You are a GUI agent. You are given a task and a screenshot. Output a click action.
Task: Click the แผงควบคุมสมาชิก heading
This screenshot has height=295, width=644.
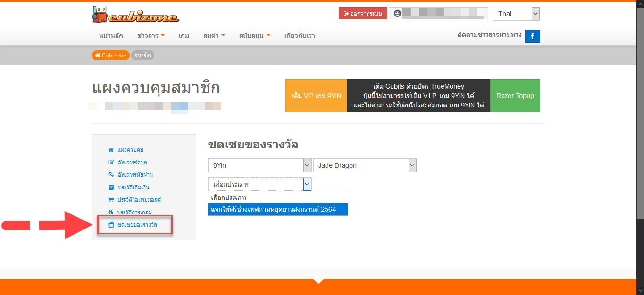(156, 89)
